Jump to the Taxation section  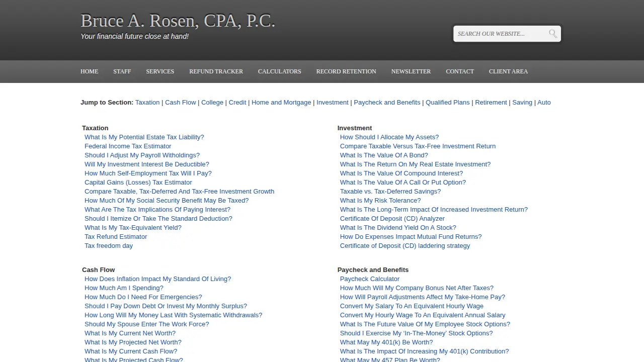pos(147,103)
